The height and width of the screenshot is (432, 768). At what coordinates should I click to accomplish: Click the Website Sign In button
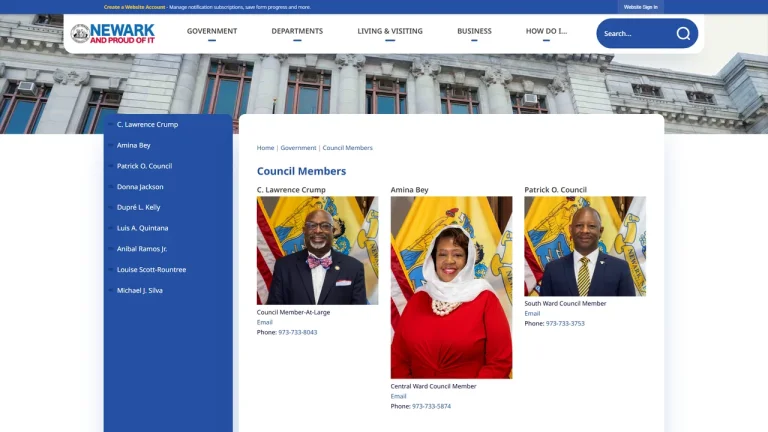click(x=640, y=7)
